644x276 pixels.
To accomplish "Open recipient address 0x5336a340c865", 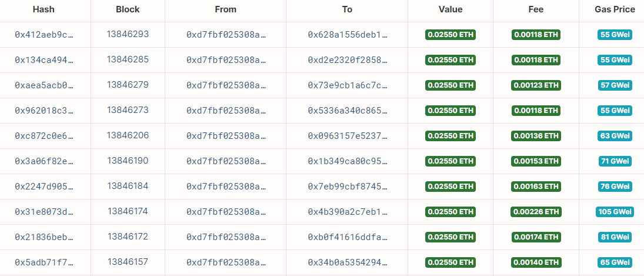I will point(348,111).
